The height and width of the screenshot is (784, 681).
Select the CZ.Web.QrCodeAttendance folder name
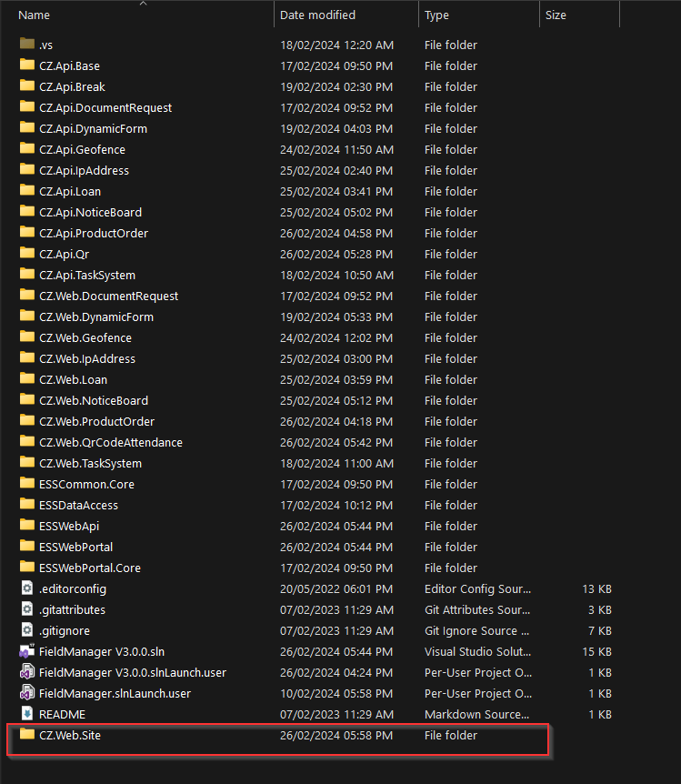[111, 443]
